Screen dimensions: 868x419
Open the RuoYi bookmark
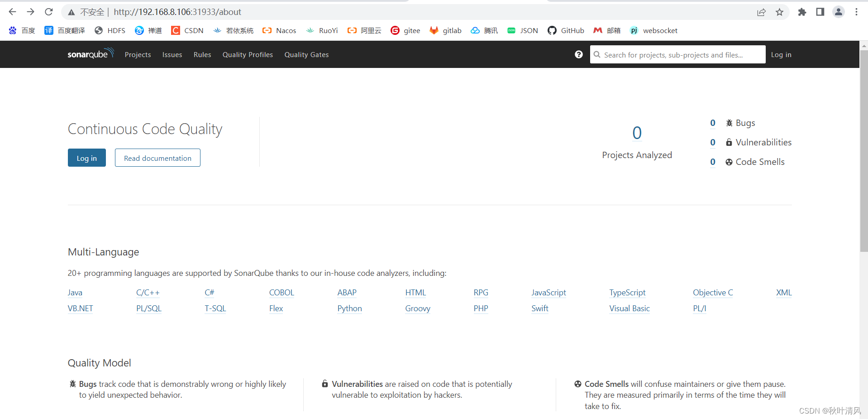[x=322, y=30]
